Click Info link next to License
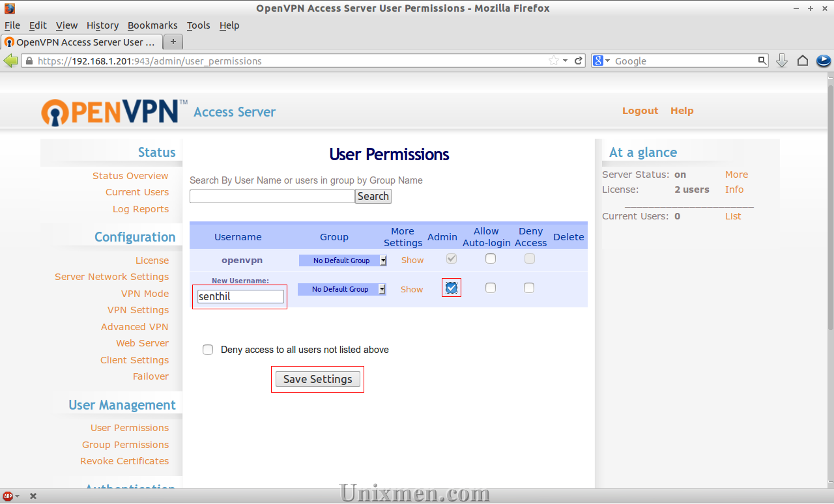This screenshot has width=834, height=504. click(x=734, y=189)
